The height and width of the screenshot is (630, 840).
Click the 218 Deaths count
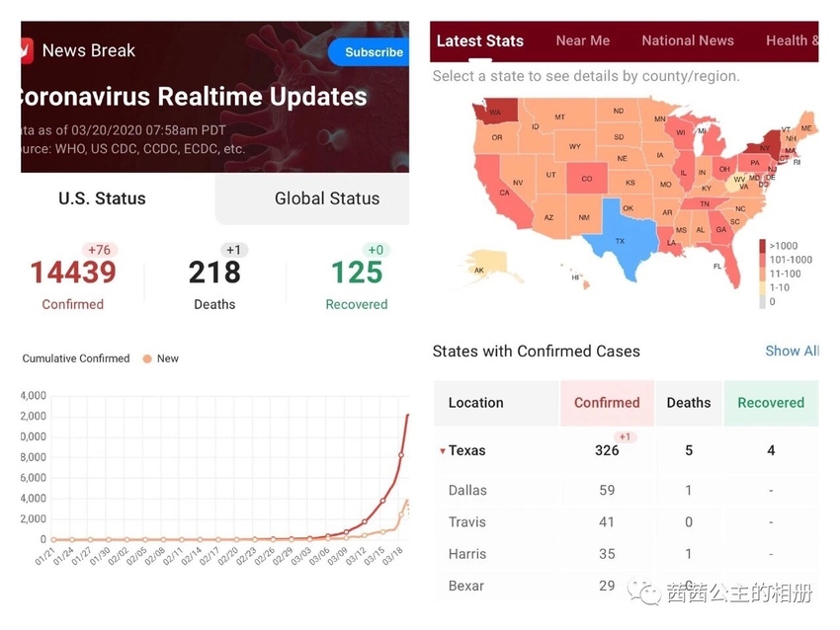[x=214, y=272]
